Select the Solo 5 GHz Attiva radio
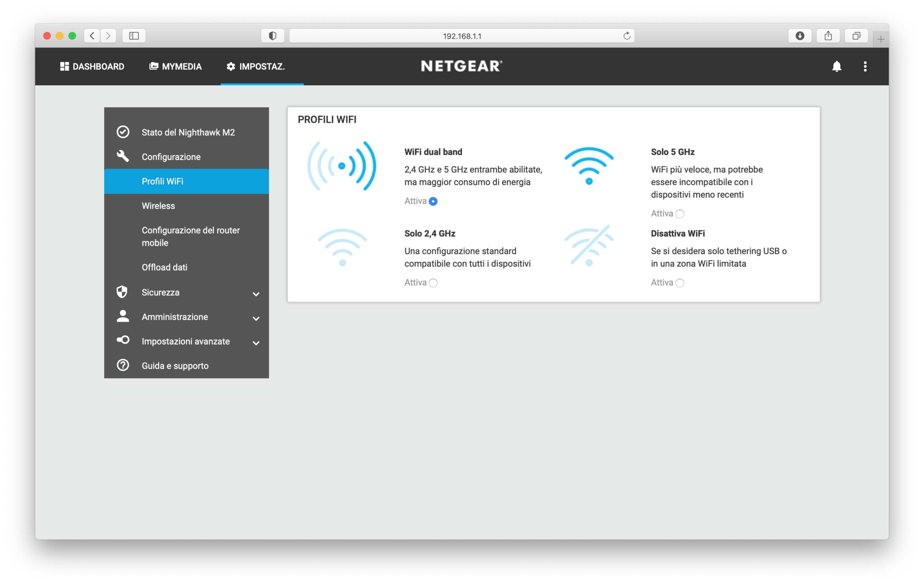 coord(680,214)
